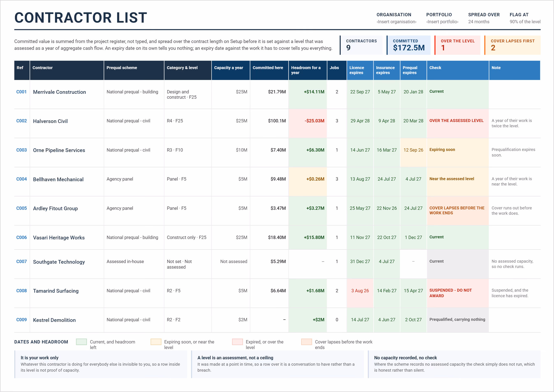Image resolution: width=554 pixels, height=392 pixels.
Task: Click the '-$25.03M' headroom cell
Action: [x=308, y=123]
